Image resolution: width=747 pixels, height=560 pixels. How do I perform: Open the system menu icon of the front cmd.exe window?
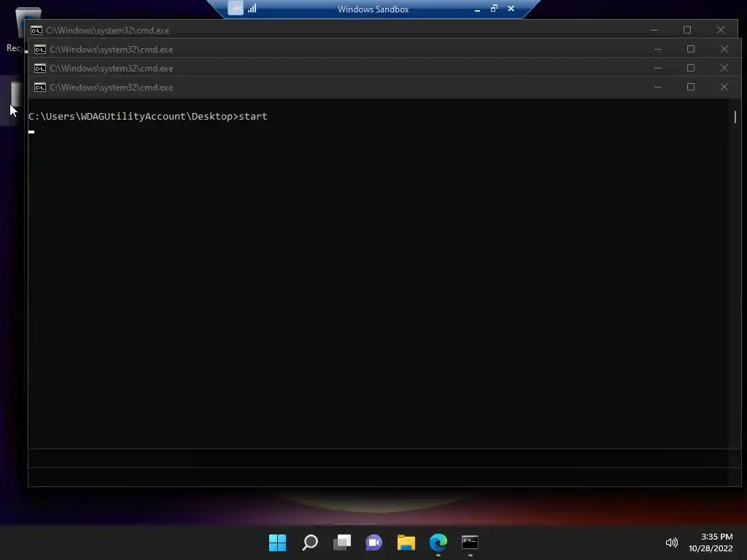[40, 87]
